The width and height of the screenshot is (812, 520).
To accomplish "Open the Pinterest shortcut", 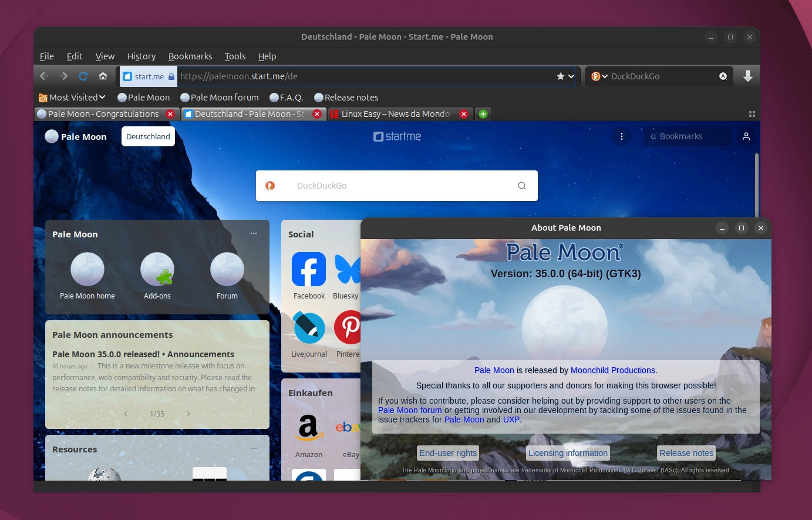I will pos(347,327).
